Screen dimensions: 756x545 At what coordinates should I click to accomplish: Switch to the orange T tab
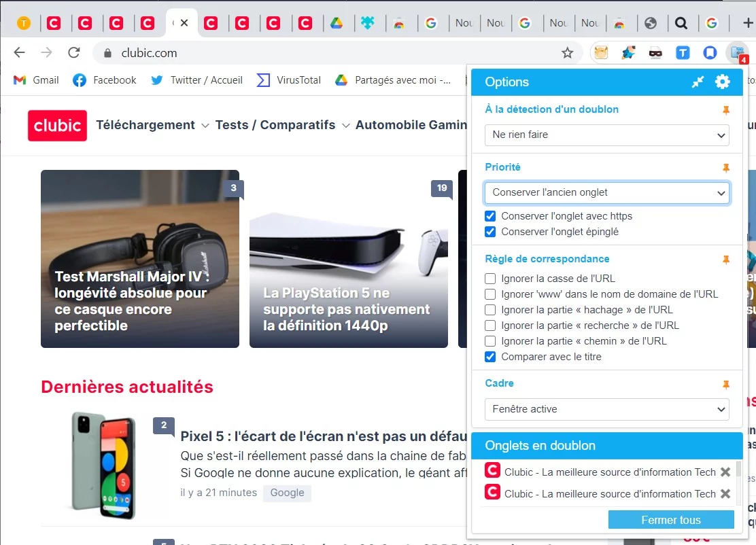tap(24, 22)
